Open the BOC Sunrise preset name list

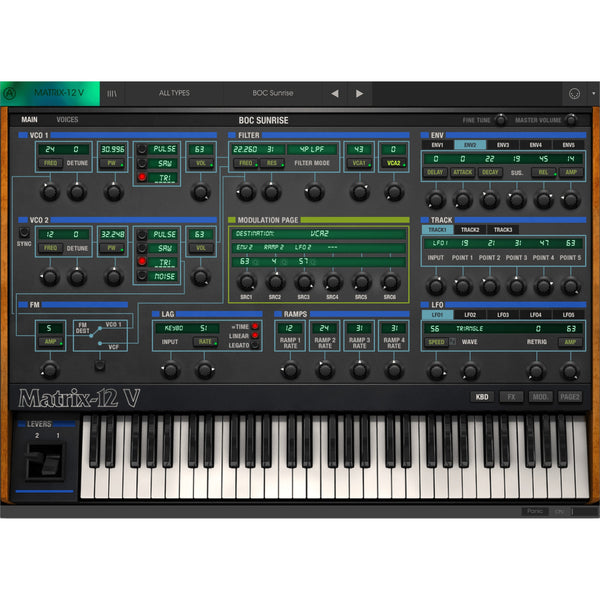tap(273, 93)
